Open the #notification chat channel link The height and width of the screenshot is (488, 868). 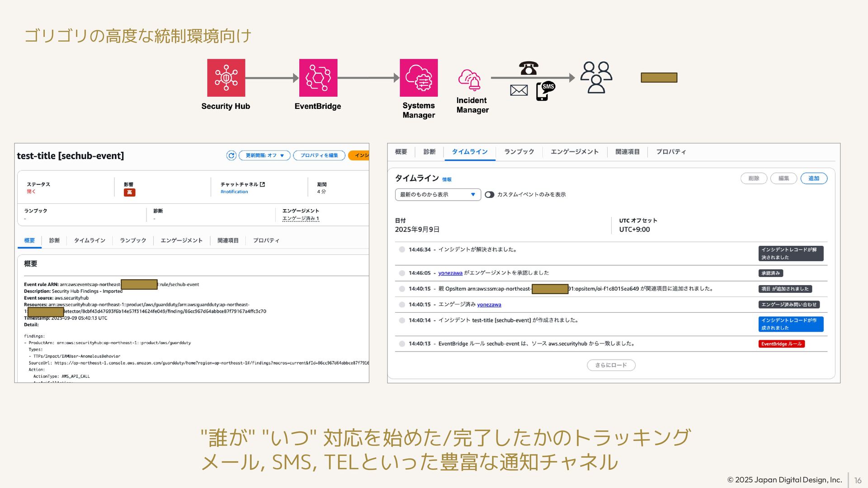point(234,192)
